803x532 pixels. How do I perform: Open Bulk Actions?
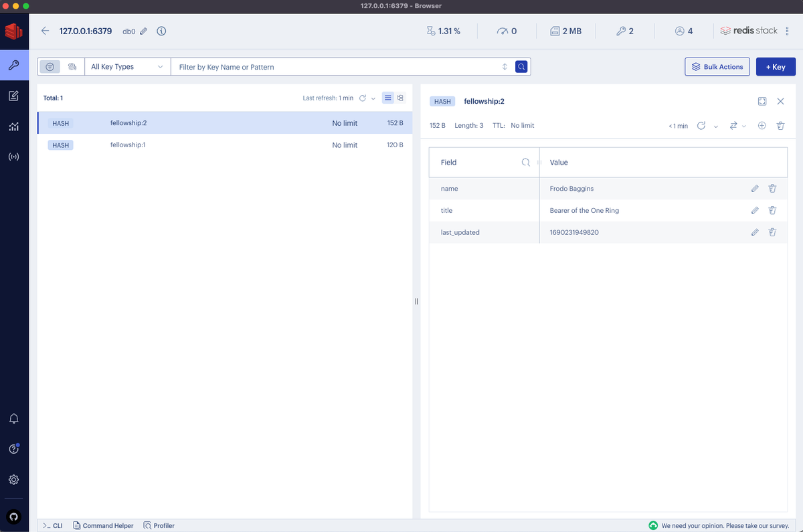coord(717,66)
